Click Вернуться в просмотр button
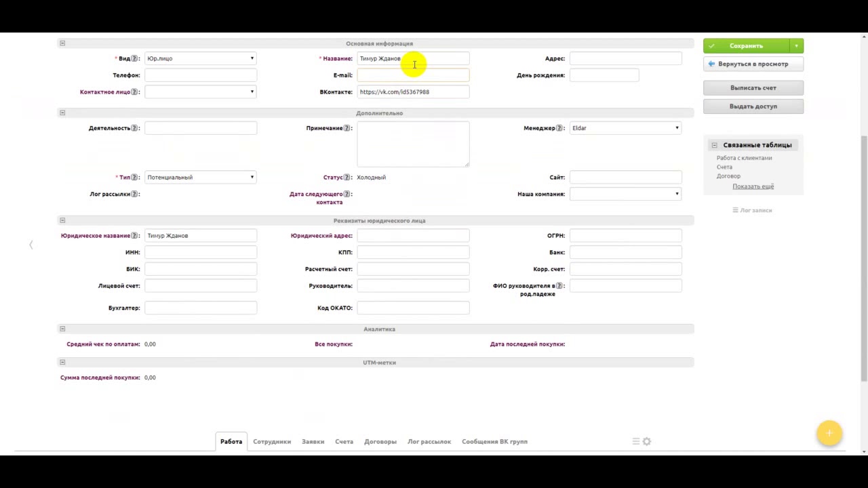Image resolution: width=868 pixels, height=488 pixels. tap(753, 64)
